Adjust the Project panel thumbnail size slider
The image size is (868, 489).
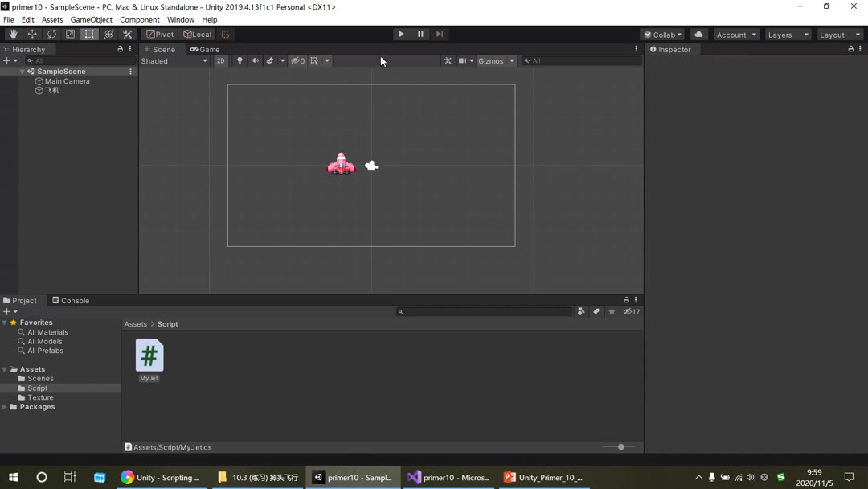[x=619, y=446]
